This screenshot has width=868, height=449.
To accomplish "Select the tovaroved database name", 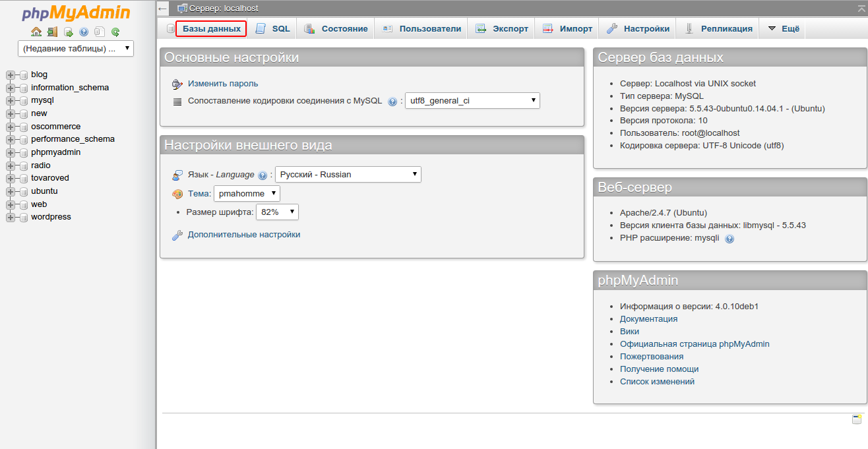I will coord(49,178).
